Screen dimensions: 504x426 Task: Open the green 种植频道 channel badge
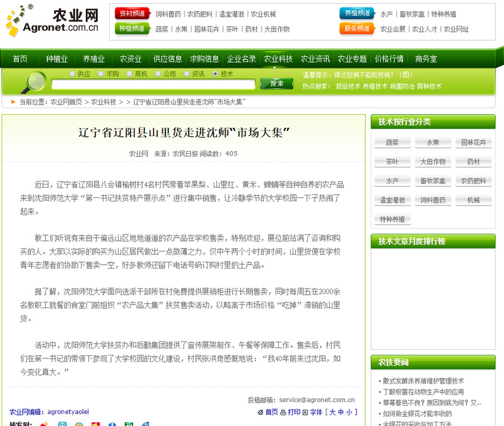[132, 28]
